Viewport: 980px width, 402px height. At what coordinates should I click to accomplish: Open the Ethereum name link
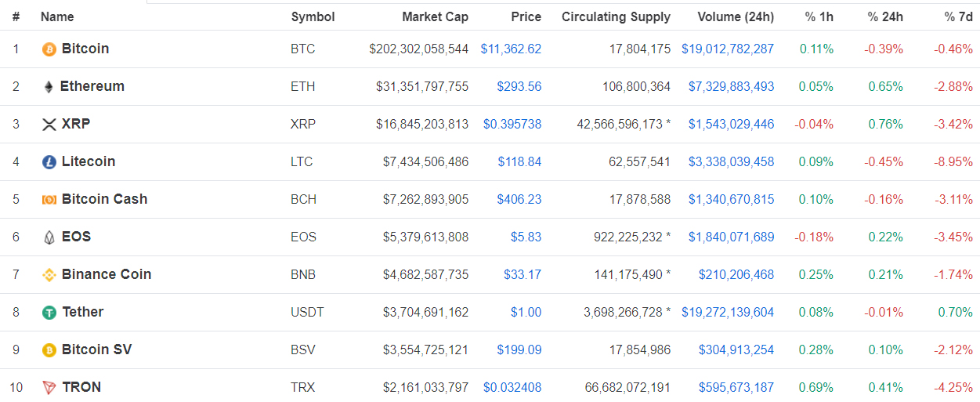[92, 86]
